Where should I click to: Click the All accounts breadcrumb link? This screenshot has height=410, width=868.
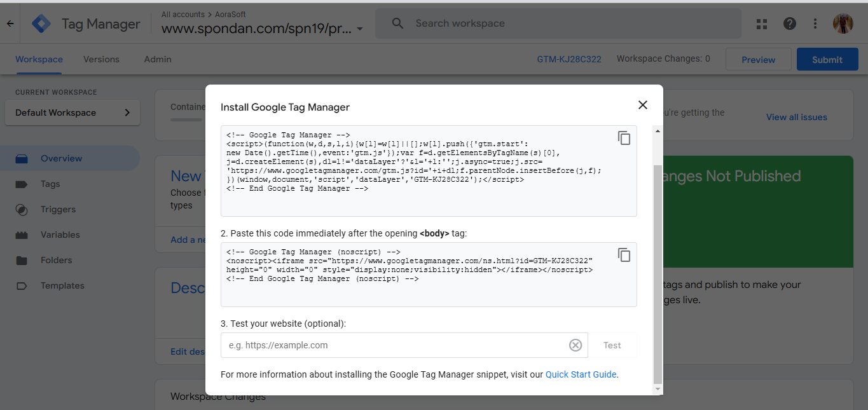coord(183,14)
